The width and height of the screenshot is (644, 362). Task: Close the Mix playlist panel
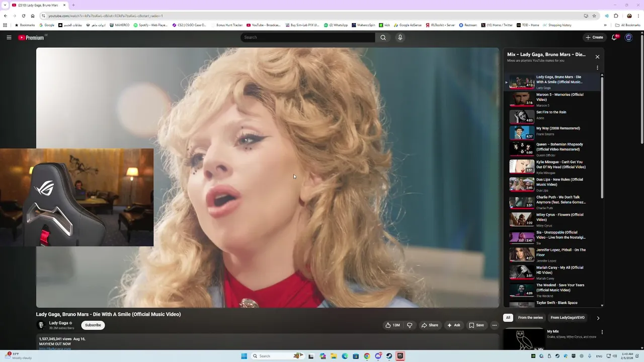click(597, 57)
